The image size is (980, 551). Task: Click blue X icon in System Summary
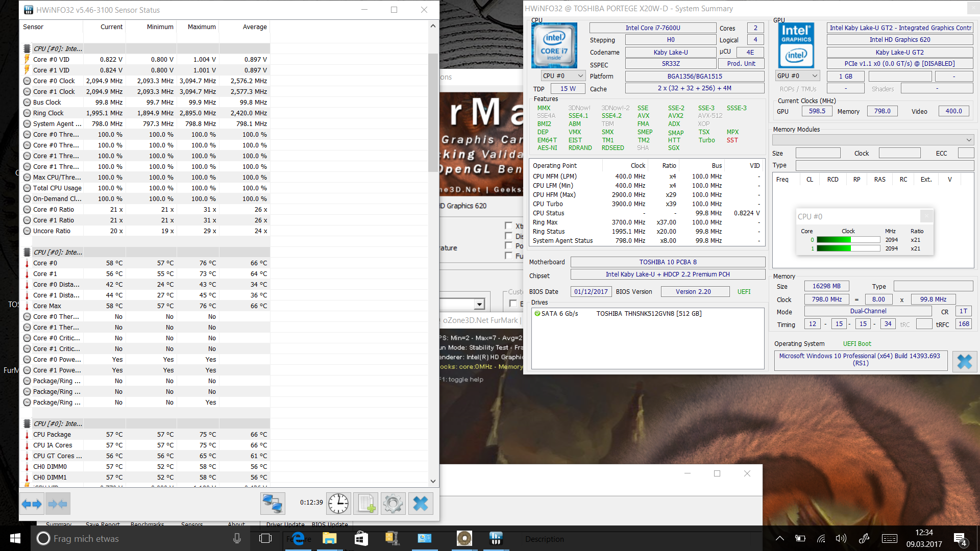(x=964, y=362)
